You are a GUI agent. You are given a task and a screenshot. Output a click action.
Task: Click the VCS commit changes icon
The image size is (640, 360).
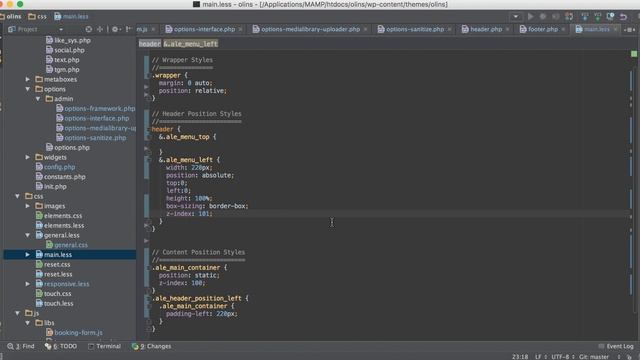pos(598,17)
